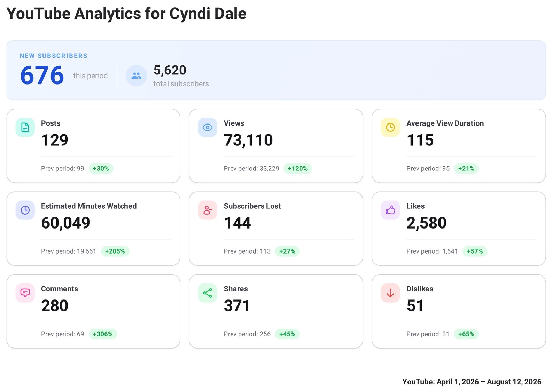Click the 60,049 minutes watched value
The height and width of the screenshot is (392, 552).
pos(65,223)
